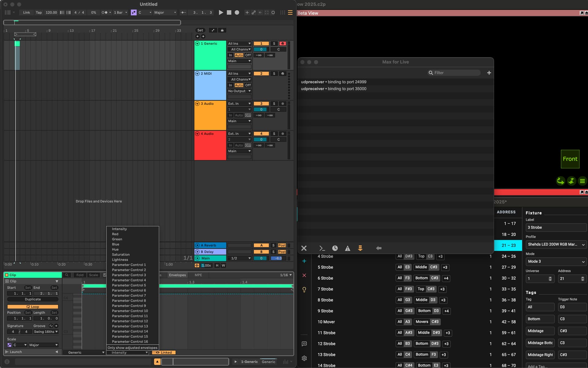Open the Profile dropdown for Shehds LED 200W
The height and width of the screenshot is (368, 588).
click(x=556, y=244)
